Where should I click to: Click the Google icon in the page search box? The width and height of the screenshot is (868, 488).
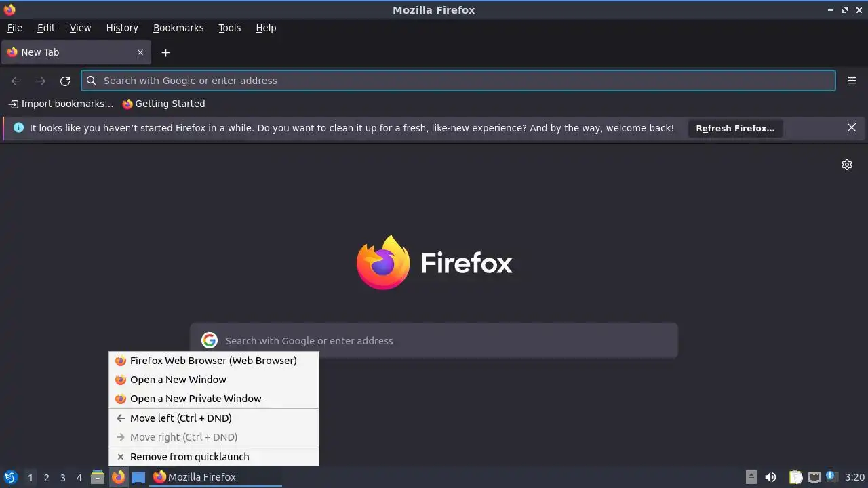click(x=210, y=340)
